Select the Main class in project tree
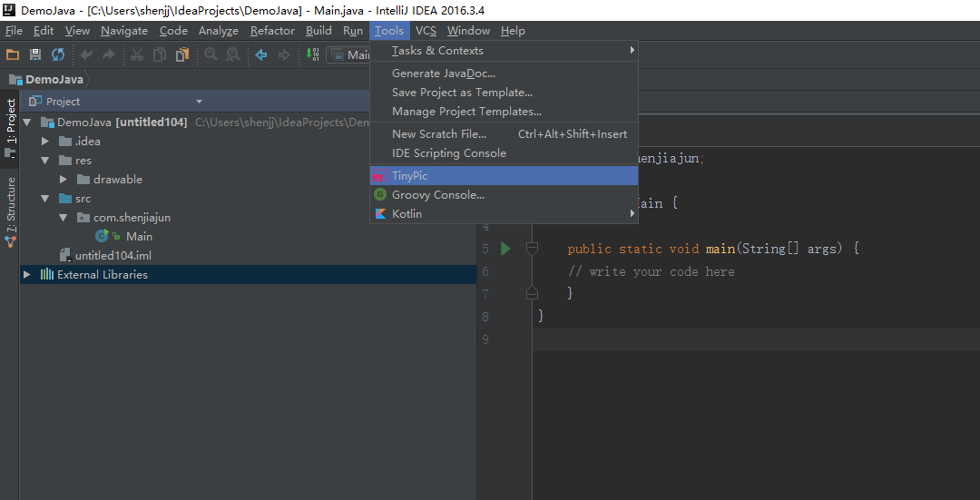980x500 pixels. point(139,236)
